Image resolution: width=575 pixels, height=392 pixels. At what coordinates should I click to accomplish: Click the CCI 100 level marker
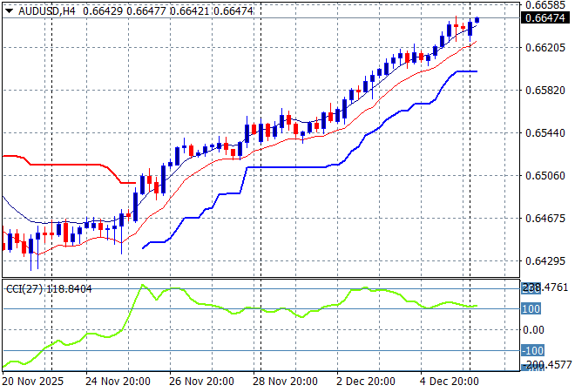[531, 308]
